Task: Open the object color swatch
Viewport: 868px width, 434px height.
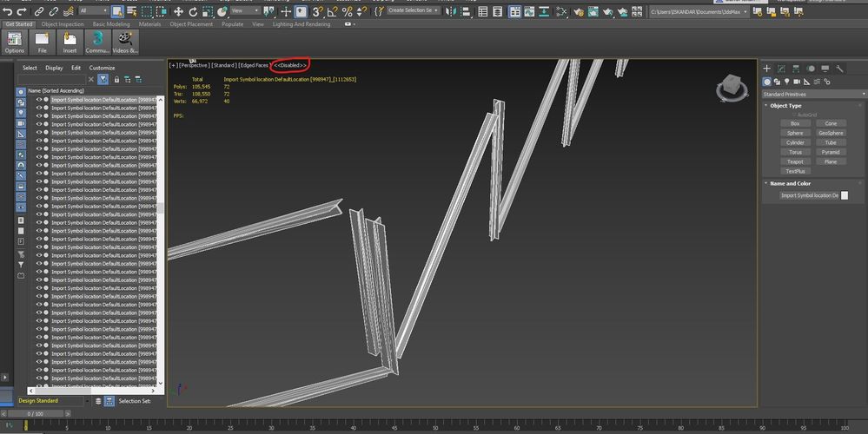Action: (845, 195)
